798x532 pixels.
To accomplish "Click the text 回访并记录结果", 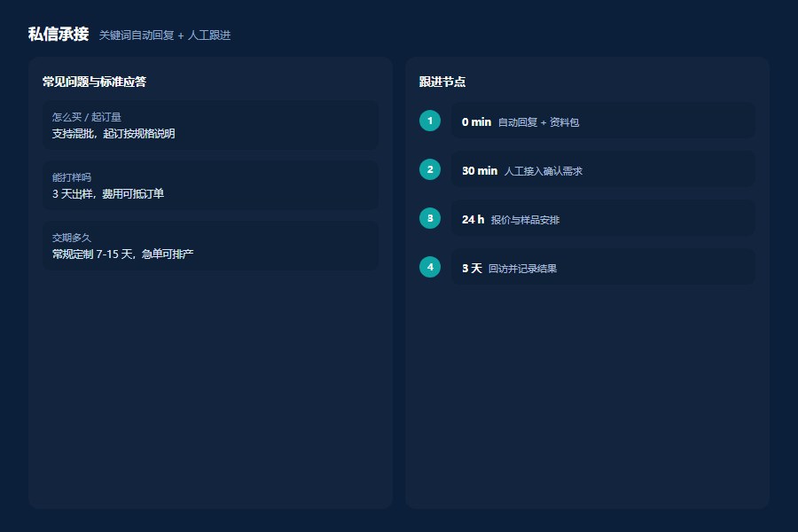I will 522,269.
